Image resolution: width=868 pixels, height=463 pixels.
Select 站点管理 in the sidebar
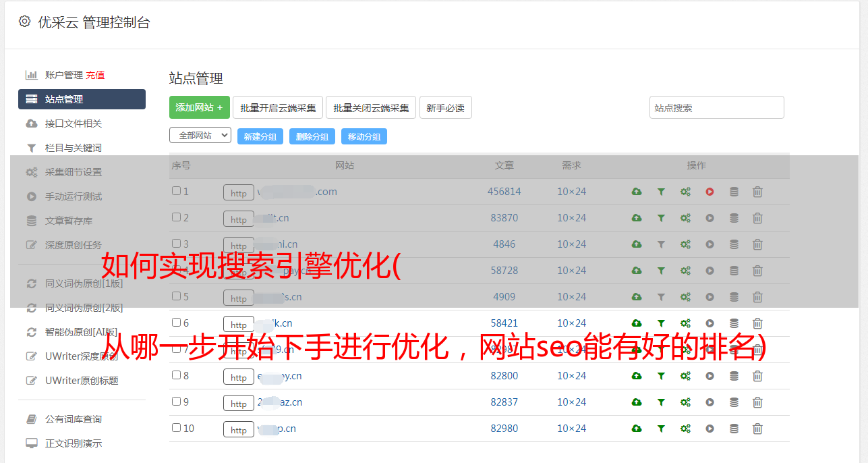coord(82,99)
